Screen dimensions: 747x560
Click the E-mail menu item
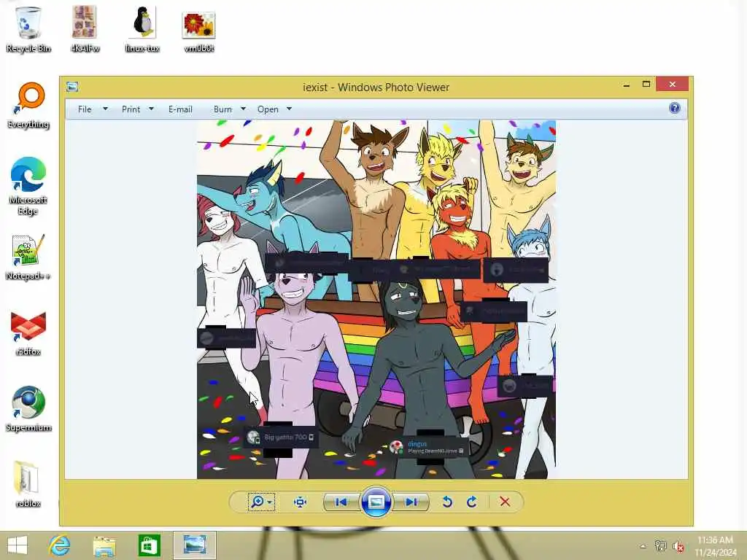click(180, 109)
